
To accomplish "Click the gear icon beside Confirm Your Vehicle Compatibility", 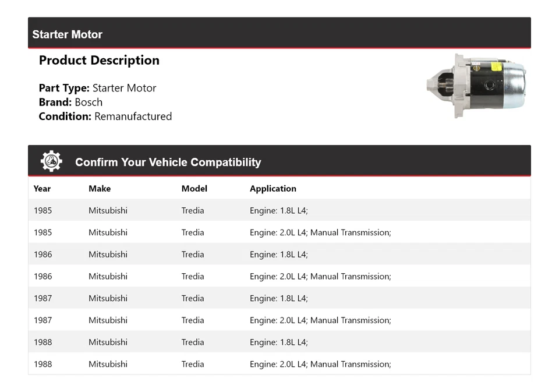I will coord(51,161).
